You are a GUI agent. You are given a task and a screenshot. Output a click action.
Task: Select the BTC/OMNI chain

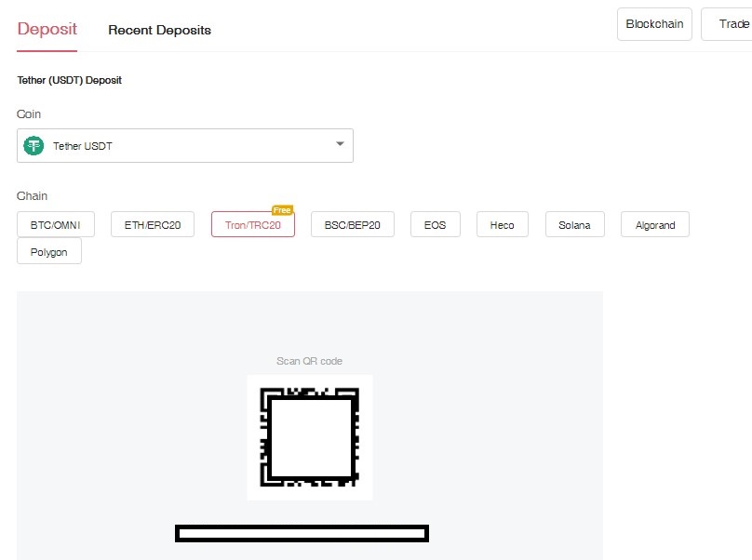point(56,224)
